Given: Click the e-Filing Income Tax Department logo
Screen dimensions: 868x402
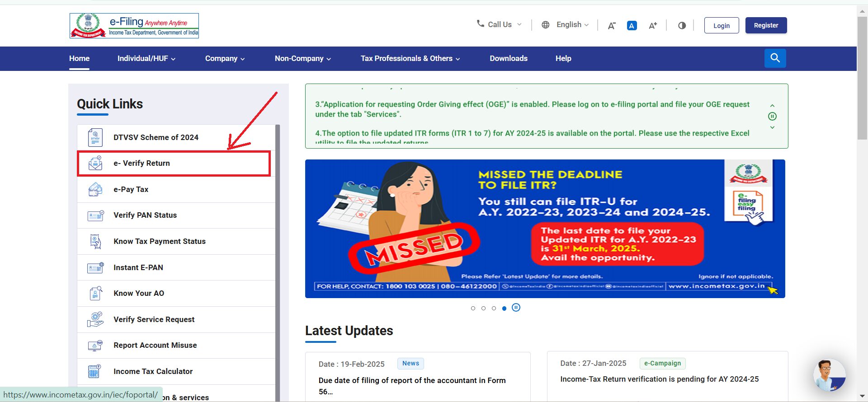Looking at the screenshot, I should pyautogui.click(x=134, y=26).
